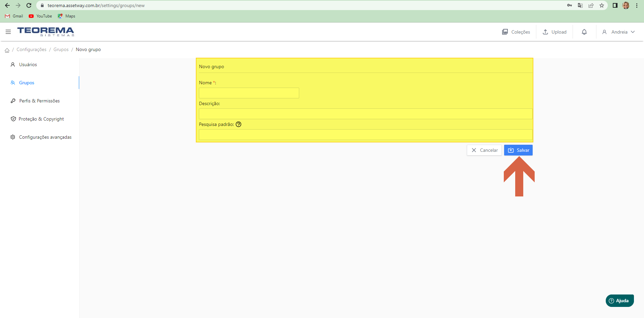The height and width of the screenshot is (318, 644).
Task: Go back in browser history
Action: pyautogui.click(x=7, y=5)
